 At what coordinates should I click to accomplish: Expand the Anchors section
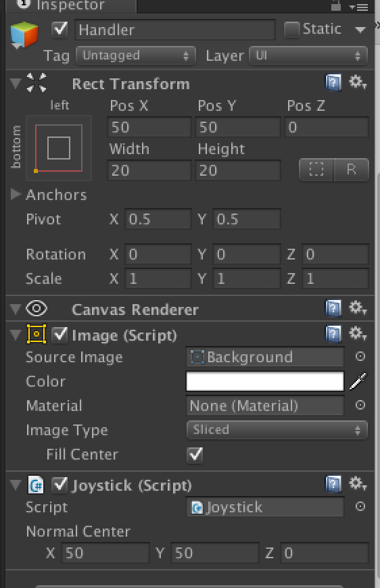(x=16, y=194)
